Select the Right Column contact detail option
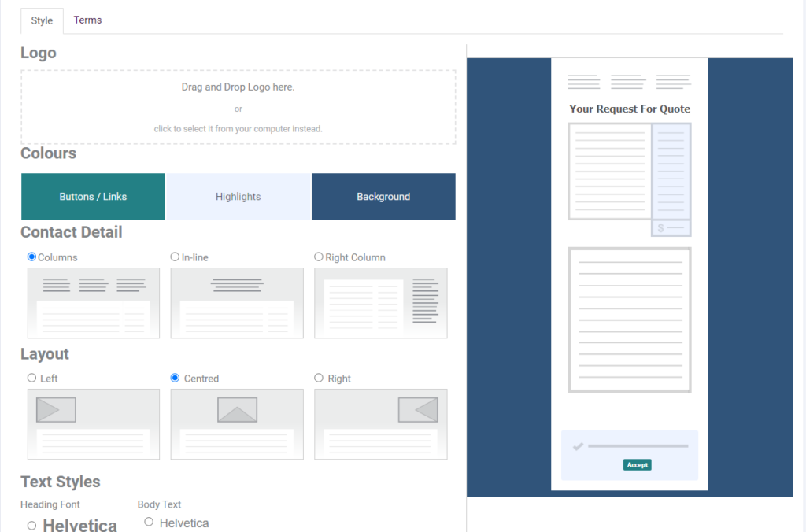This screenshot has height=532, width=806. point(319,257)
